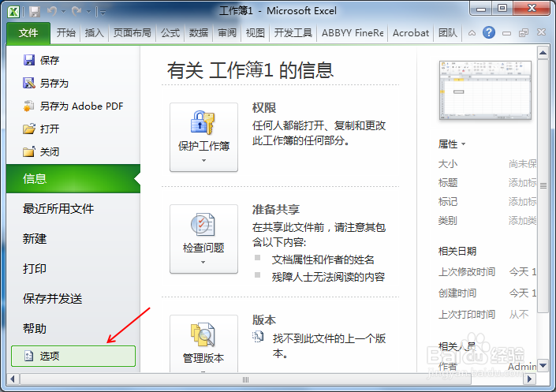Screen dimensions: 556x392
Task: Click the 保护工作簿 button
Action: (x=204, y=137)
